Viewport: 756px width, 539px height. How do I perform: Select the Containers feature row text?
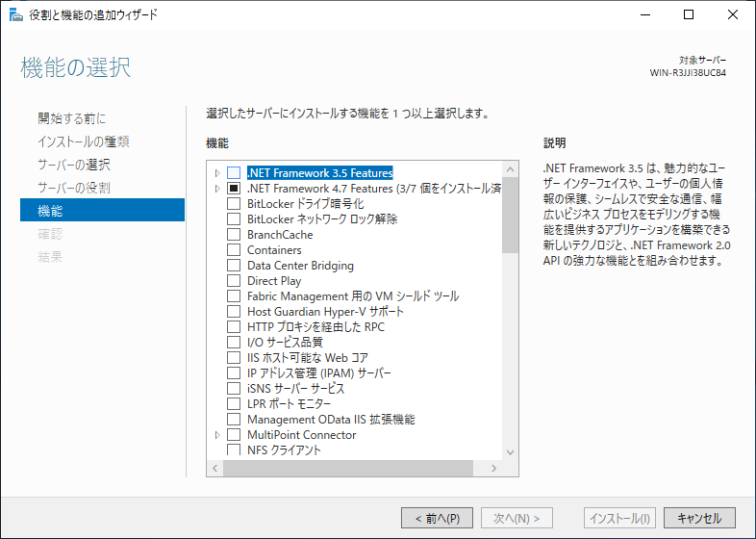(274, 250)
